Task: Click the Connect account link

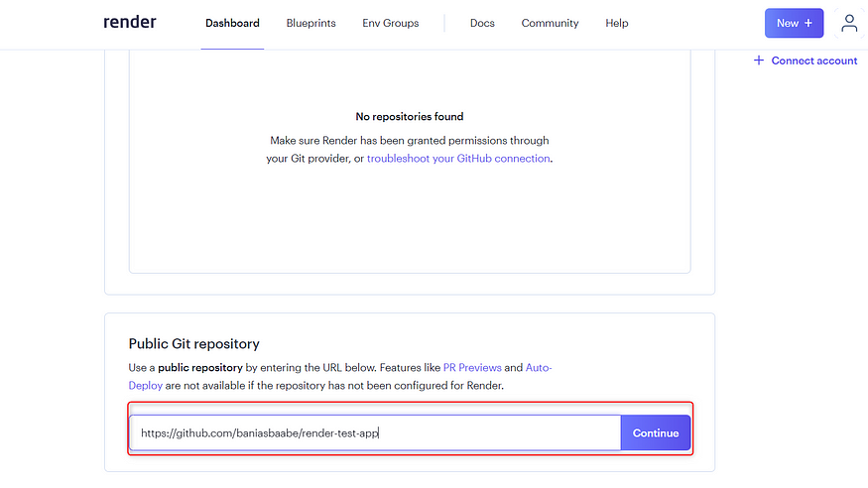Action: pyautogui.click(x=806, y=61)
